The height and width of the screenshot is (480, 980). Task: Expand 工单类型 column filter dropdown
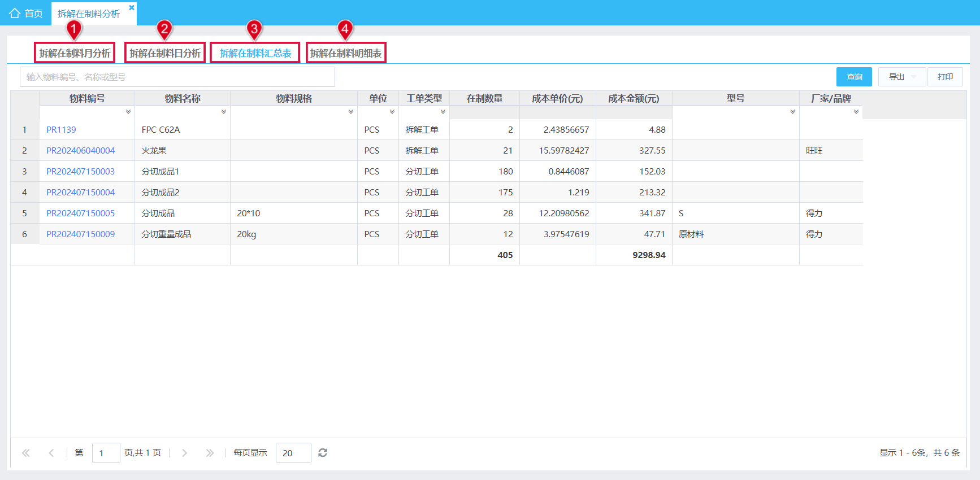point(443,112)
